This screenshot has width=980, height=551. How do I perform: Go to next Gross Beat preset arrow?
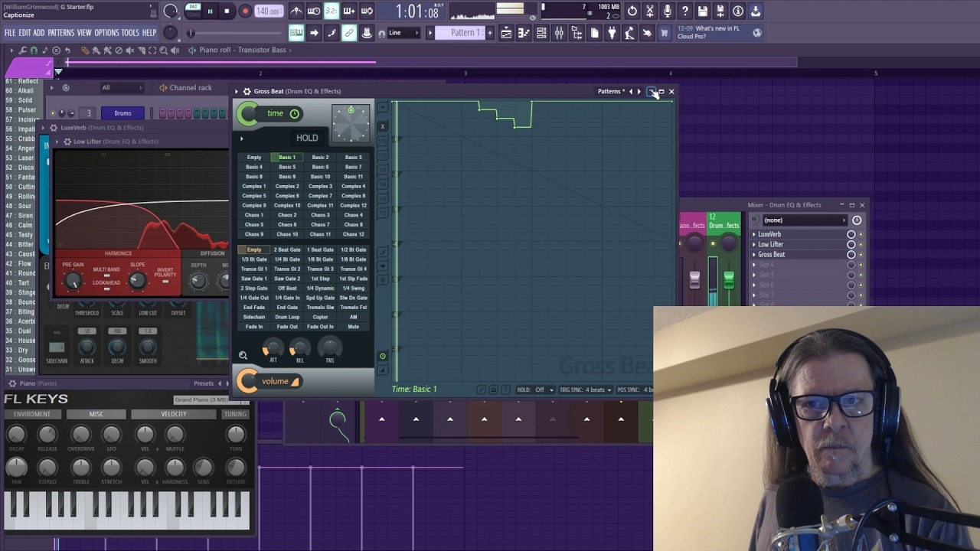pos(639,92)
